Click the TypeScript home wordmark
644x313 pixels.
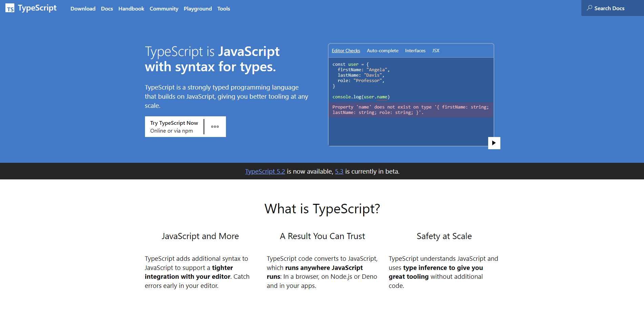click(37, 8)
